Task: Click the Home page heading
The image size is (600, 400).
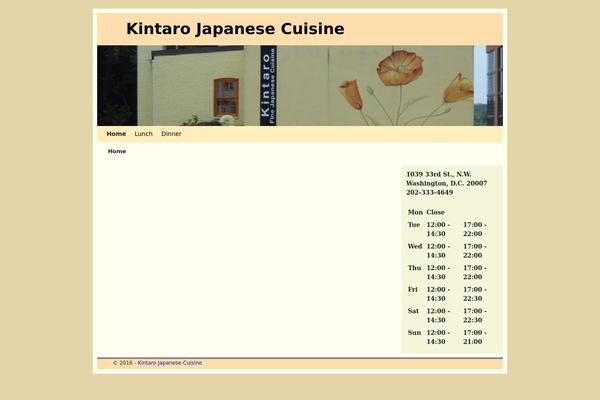Action: pos(117,151)
